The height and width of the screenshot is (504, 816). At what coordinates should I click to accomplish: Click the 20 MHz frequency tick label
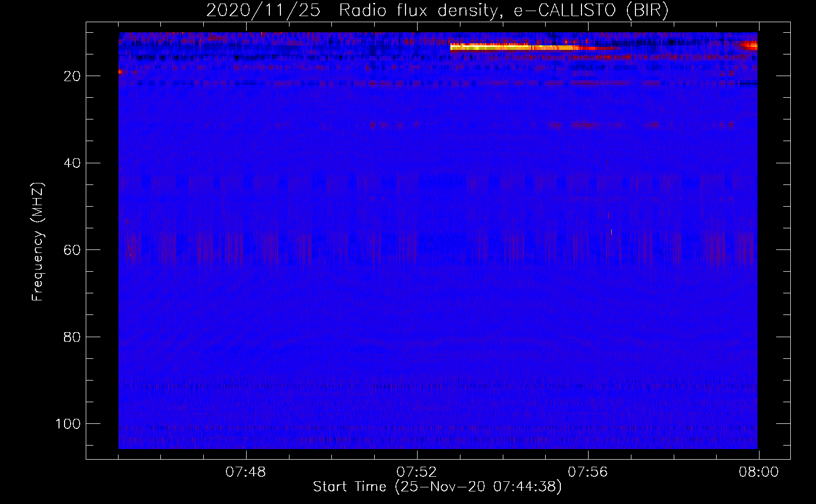click(x=72, y=76)
